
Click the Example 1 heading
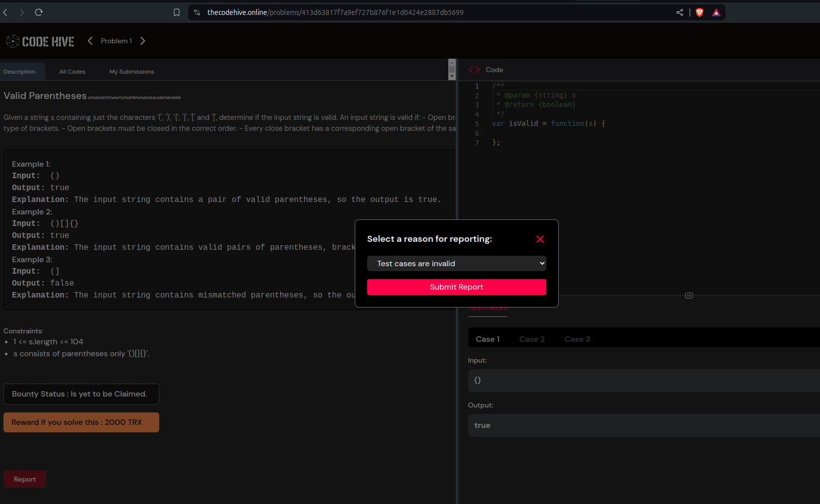[31, 164]
